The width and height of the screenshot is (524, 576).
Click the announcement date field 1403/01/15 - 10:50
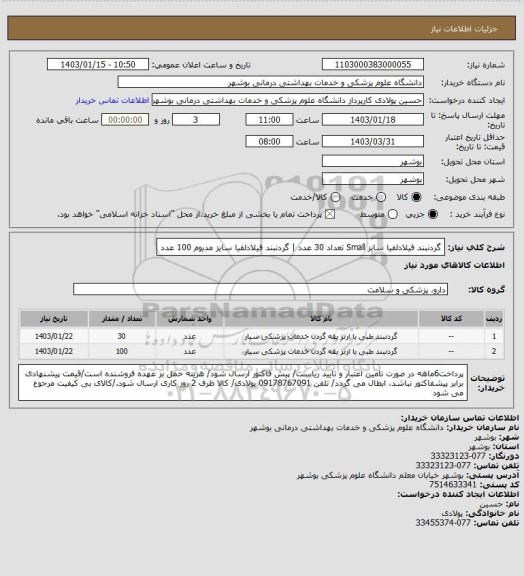click(98, 65)
